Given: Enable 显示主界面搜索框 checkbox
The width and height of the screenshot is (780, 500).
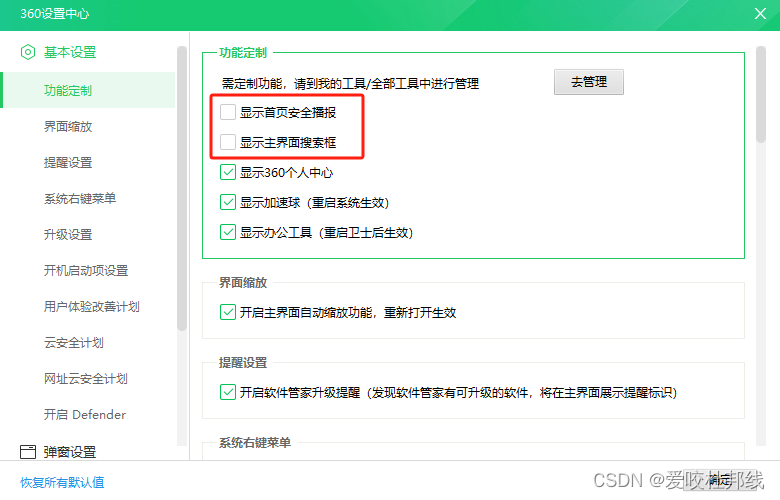Looking at the screenshot, I should (x=228, y=142).
